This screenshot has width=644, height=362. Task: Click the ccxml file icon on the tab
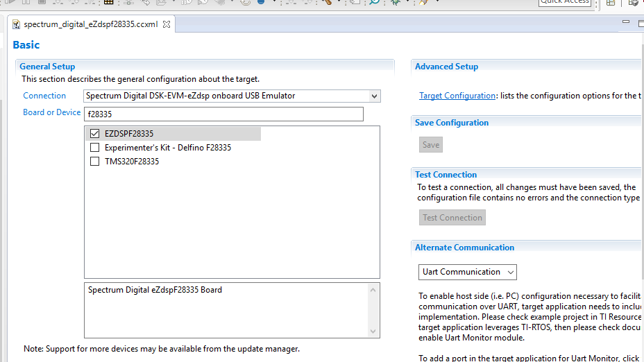click(x=16, y=25)
